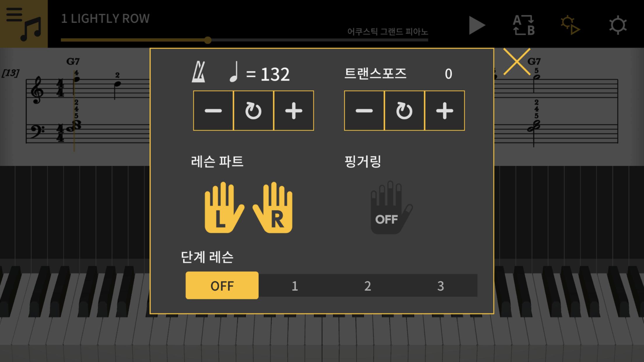Open the A-B repeat function
Viewport: 644px width, 362px height.
coord(524,25)
